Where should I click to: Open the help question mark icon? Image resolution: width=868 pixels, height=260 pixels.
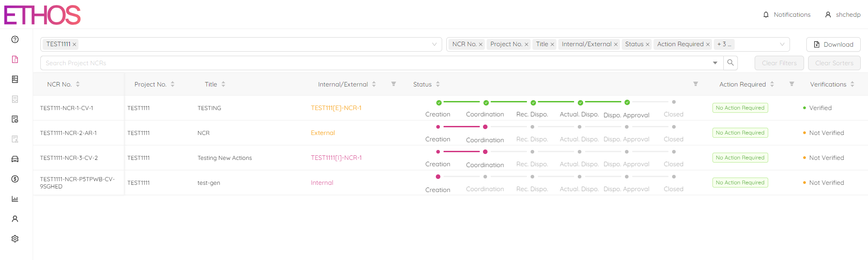pos(15,39)
